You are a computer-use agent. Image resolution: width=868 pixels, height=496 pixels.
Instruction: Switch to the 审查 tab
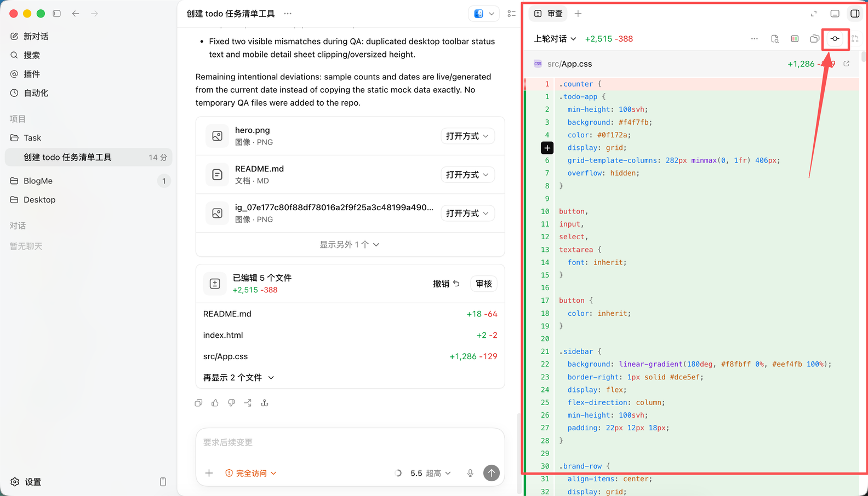(x=549, y=14)
